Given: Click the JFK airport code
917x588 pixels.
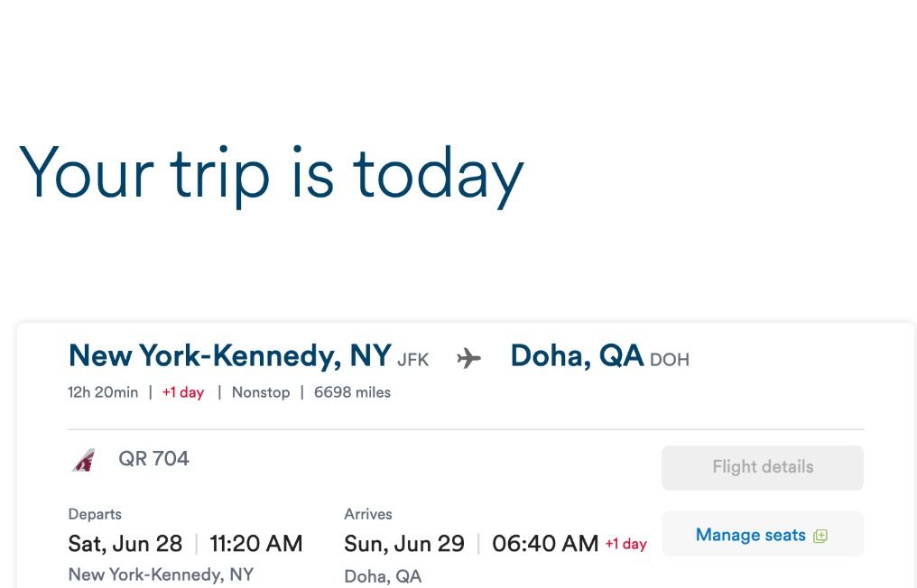Looking at the screenshot, I should coord(412,360).
